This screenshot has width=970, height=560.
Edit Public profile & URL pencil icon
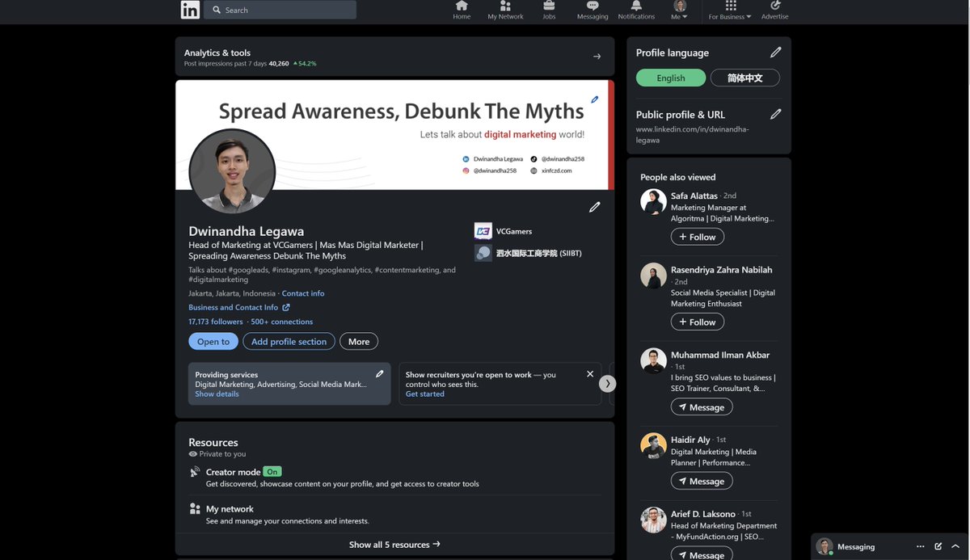(776, 114)
